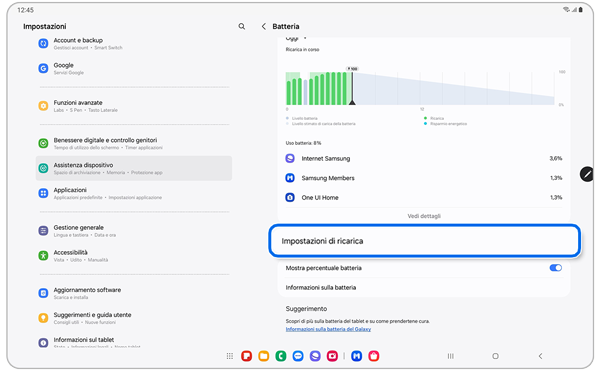
Task: Open Benessere digitale e controllo genitori icon
Action: [x=43, y=143]
